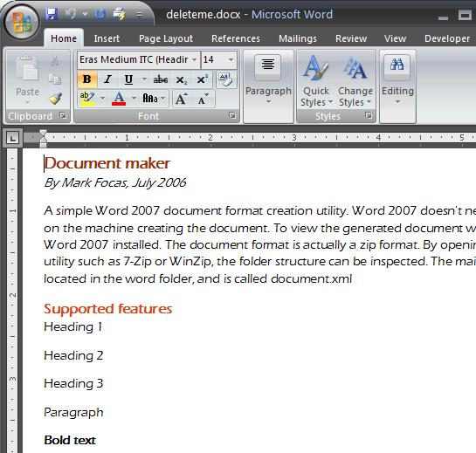The width and height of the screenshot is (476, 453).
Task: Click the font size field
Action: [213, 59]
